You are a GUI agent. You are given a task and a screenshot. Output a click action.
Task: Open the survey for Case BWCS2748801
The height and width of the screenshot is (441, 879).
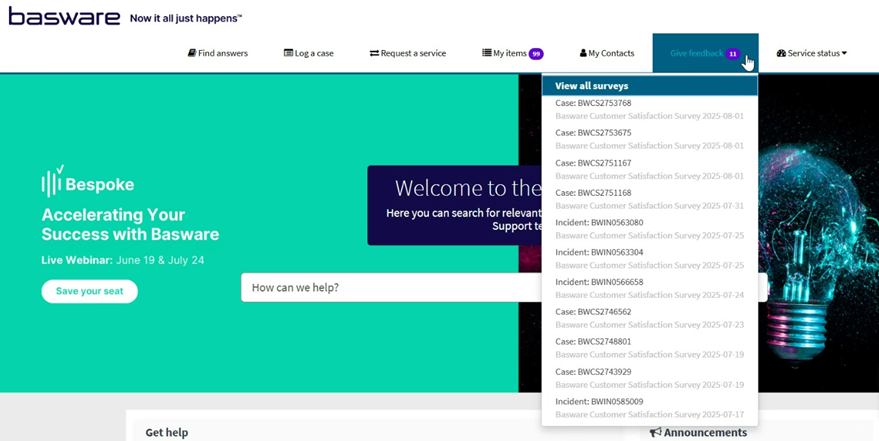tap(650, 347)
